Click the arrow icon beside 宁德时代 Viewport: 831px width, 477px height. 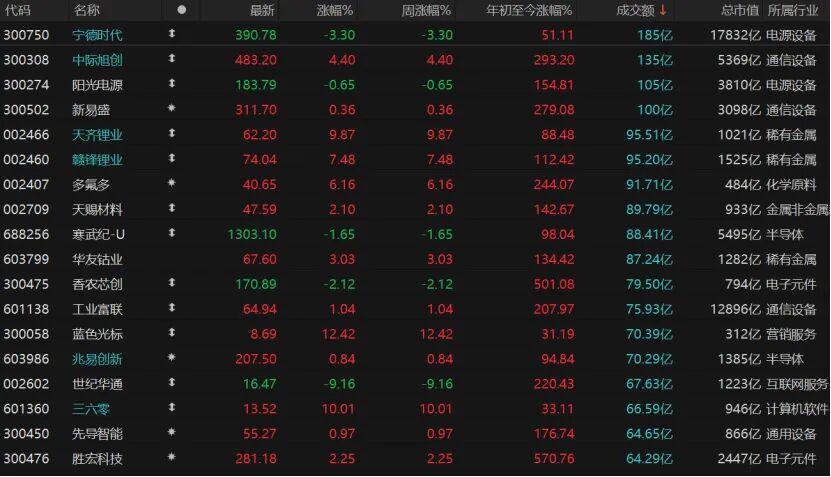[x=171, y=35]
